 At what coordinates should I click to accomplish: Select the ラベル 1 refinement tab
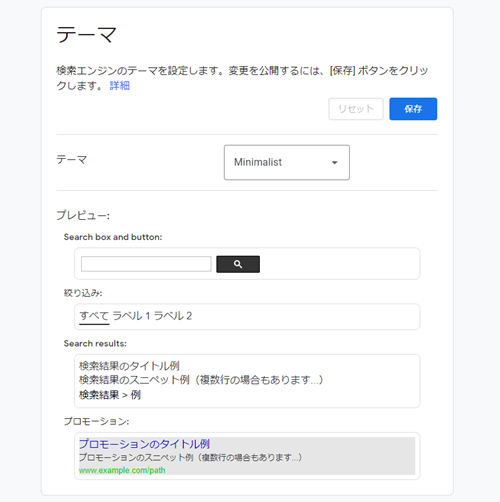pos(131,316)
